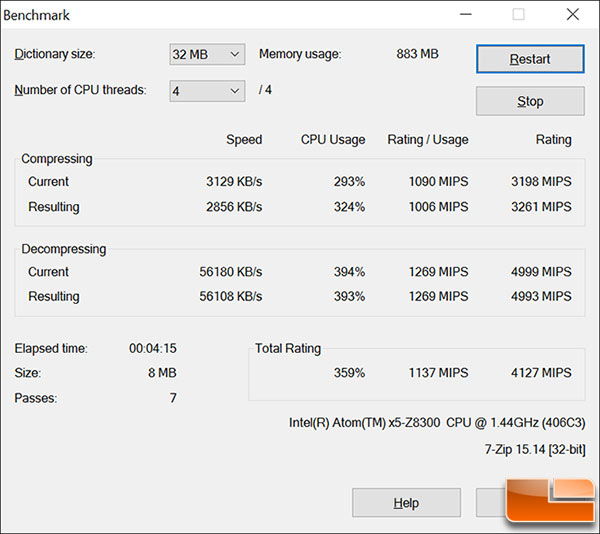This screenshot has width=600, height=534.
Task: Click the Decompressing CPU usage 394%
Action: (x=349, y=272)
